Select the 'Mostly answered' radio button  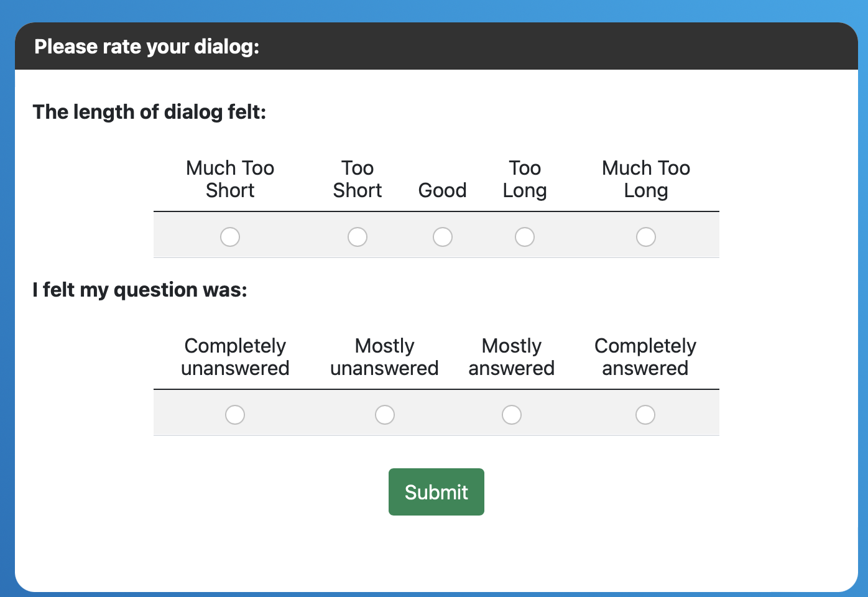512,415
